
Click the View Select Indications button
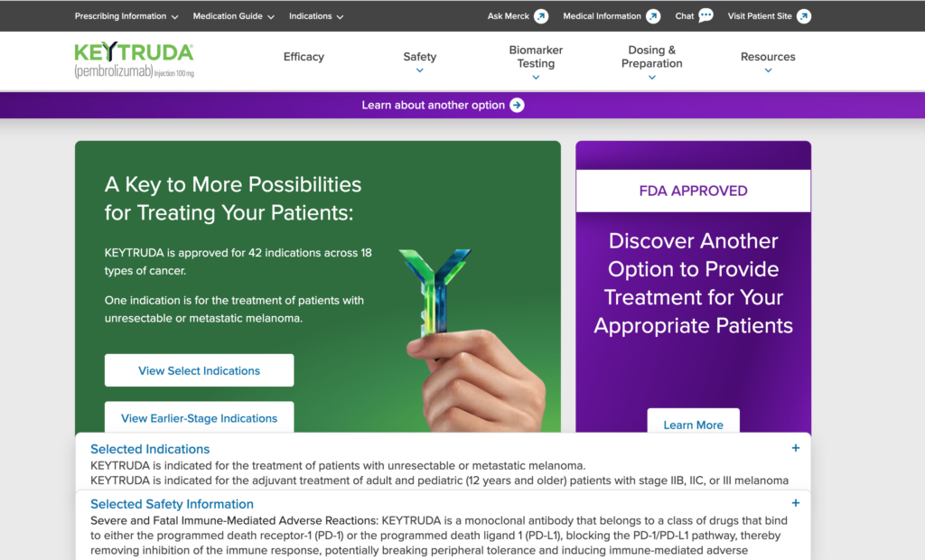[199, 370]
